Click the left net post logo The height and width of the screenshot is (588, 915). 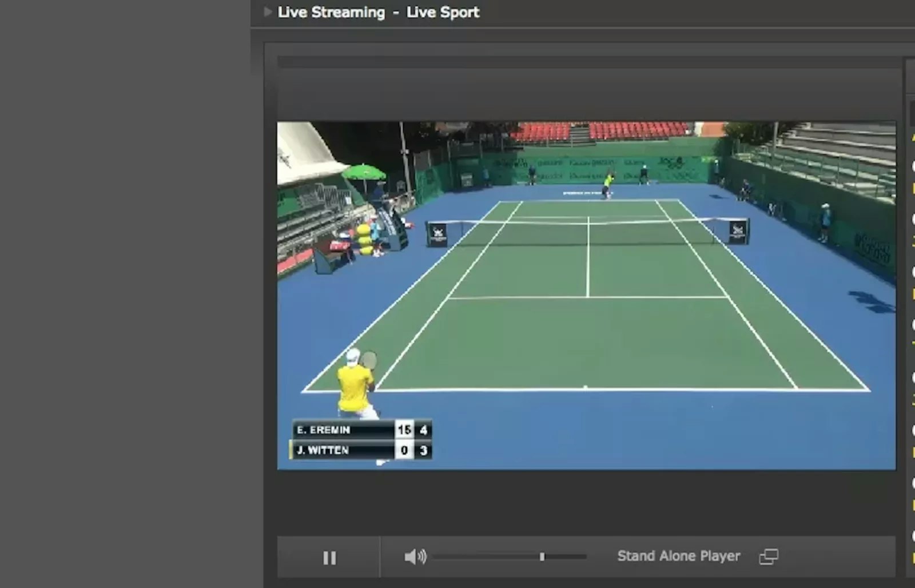438,233
